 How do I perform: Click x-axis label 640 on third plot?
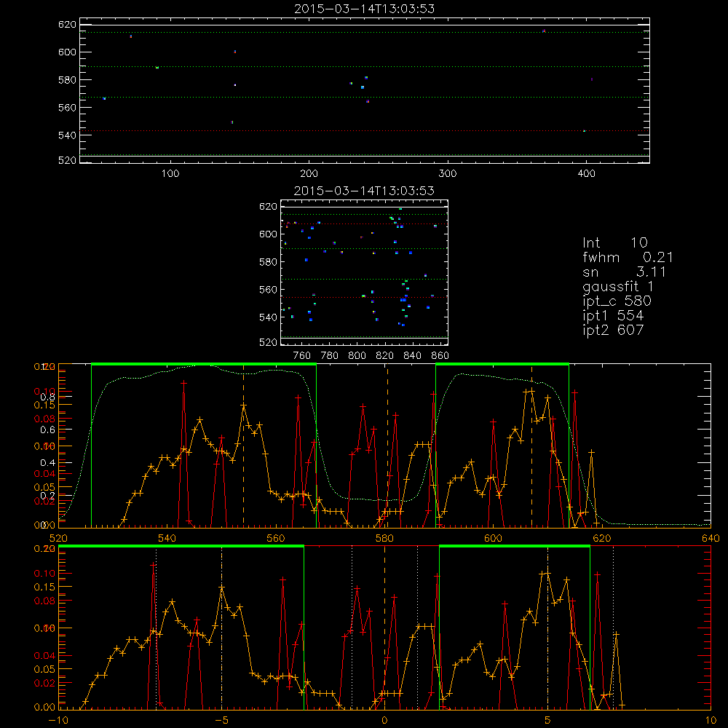[x=711, y=538]
